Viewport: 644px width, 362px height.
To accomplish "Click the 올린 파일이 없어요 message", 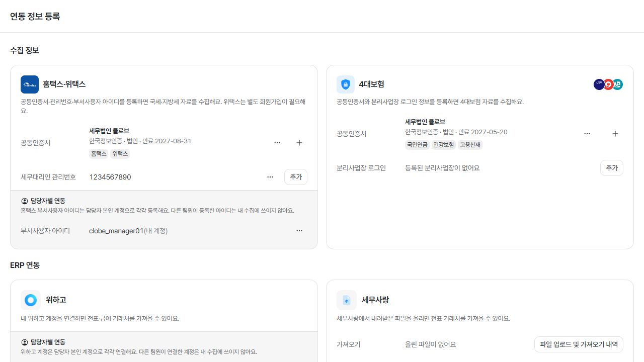I will pyautogui.click(x=431, y=344).
